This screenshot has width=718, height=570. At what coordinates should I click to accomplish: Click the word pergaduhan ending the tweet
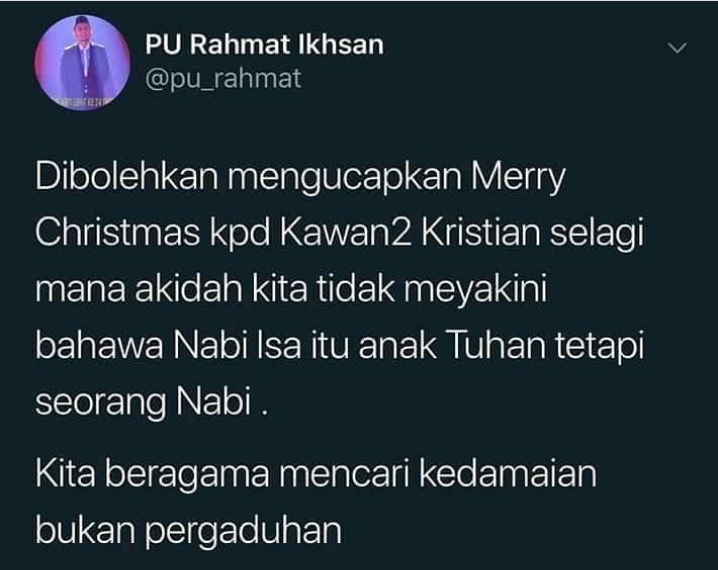(x=244, y=532)
